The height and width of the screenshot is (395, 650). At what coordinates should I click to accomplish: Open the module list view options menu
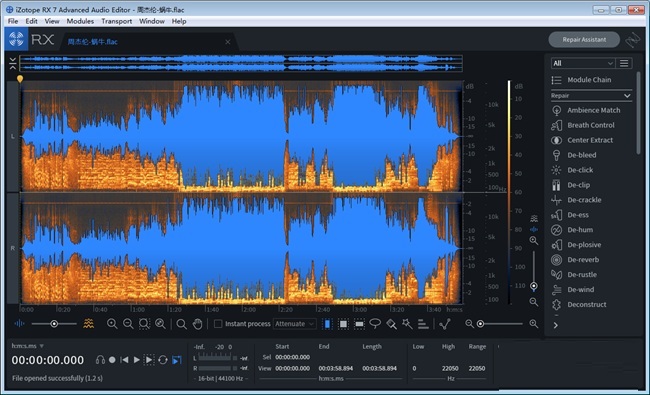point(624,63)
